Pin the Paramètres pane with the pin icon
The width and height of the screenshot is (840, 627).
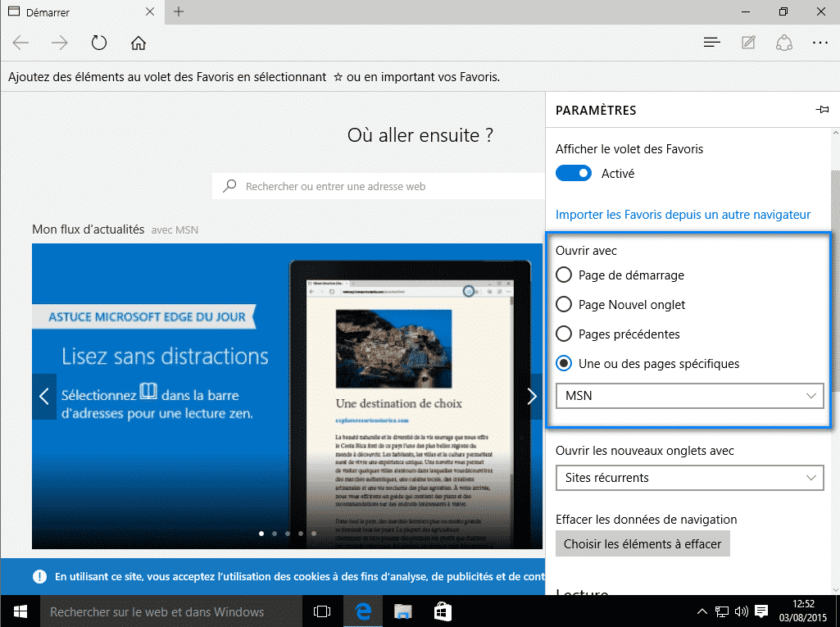822,110
